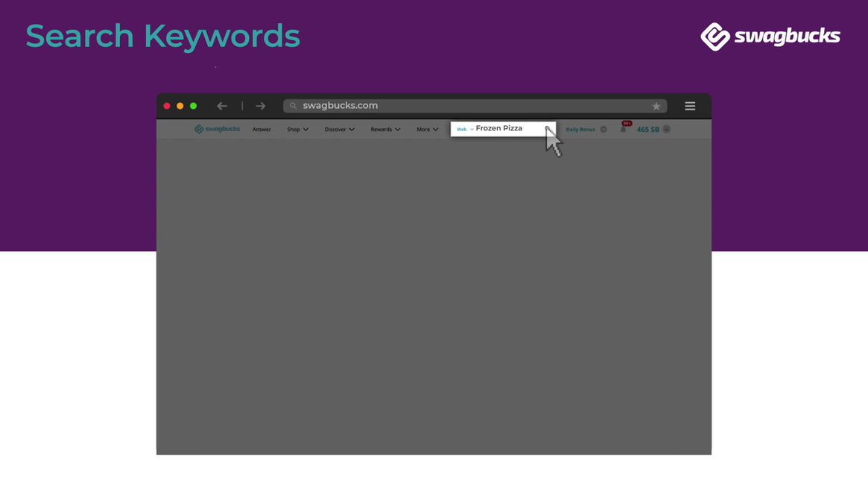The height and width of the screenshot is (488, 868).
Task: Focus the swagbucks.com address bar
Action: tap(475, 106)
